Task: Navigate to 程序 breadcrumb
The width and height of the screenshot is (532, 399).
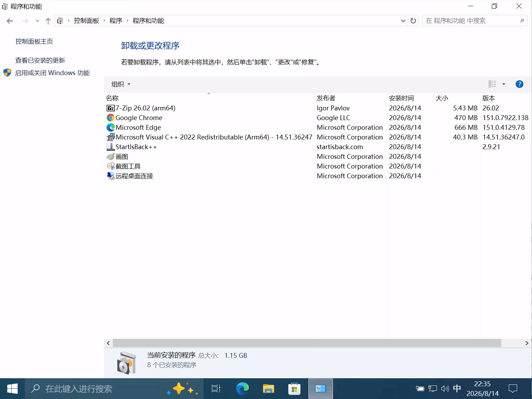Action: click(116, 21)
